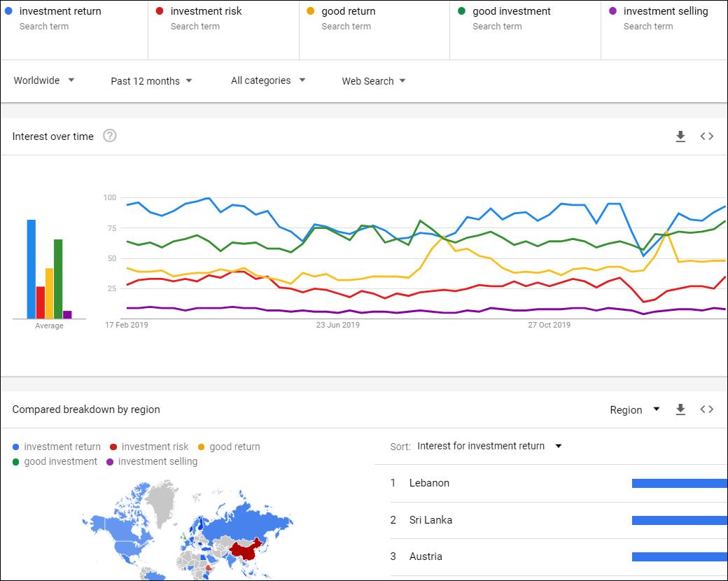The image size is (728, 581).
Task: Open the help tooltip next to Interest over time
Action: (x=109, y=136)
